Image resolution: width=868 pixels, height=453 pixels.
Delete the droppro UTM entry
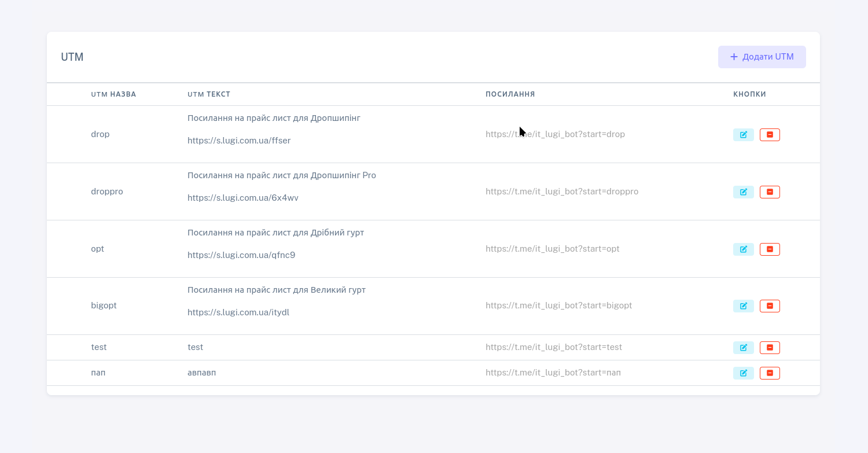click(770, 192)
